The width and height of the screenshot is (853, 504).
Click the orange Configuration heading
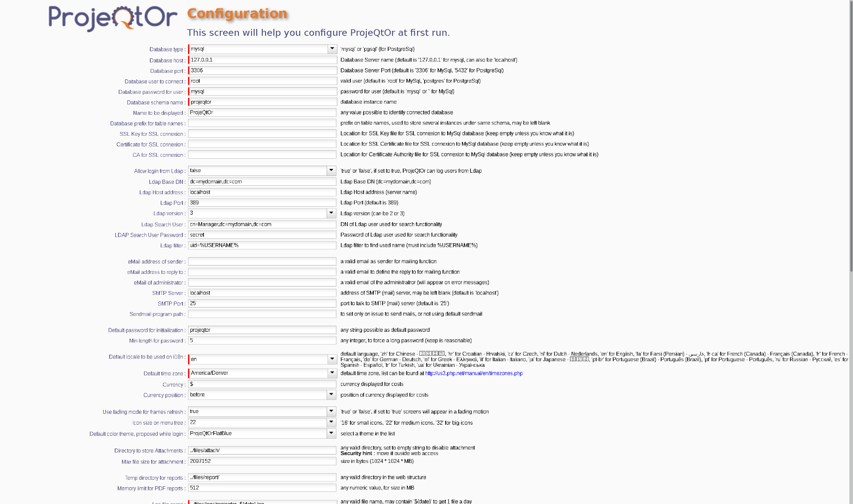pos(237,14)
